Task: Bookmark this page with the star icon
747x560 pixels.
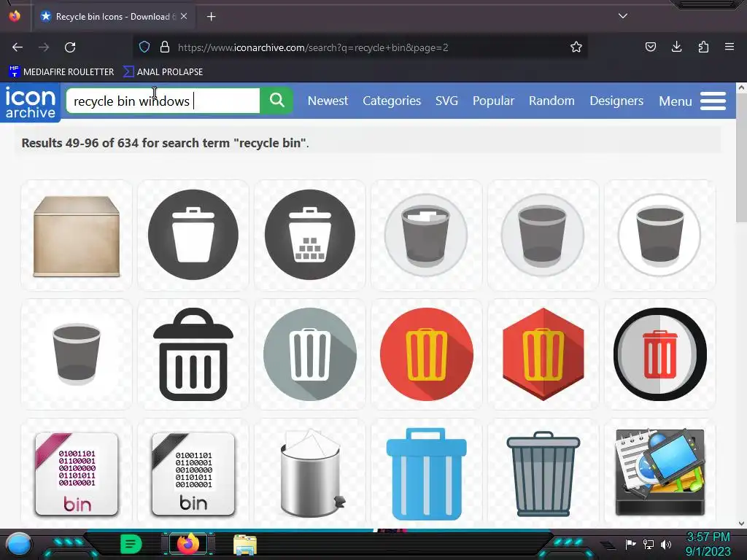Action: pos(576,47)
